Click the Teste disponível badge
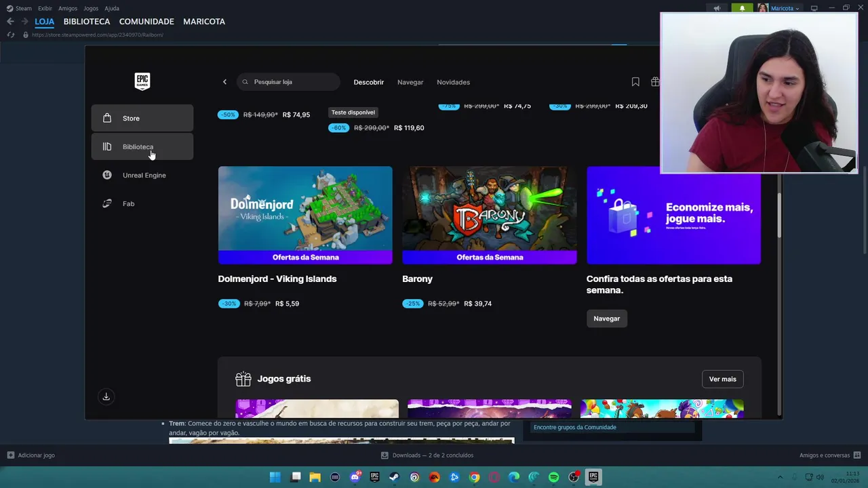 (x=353, y=113)
